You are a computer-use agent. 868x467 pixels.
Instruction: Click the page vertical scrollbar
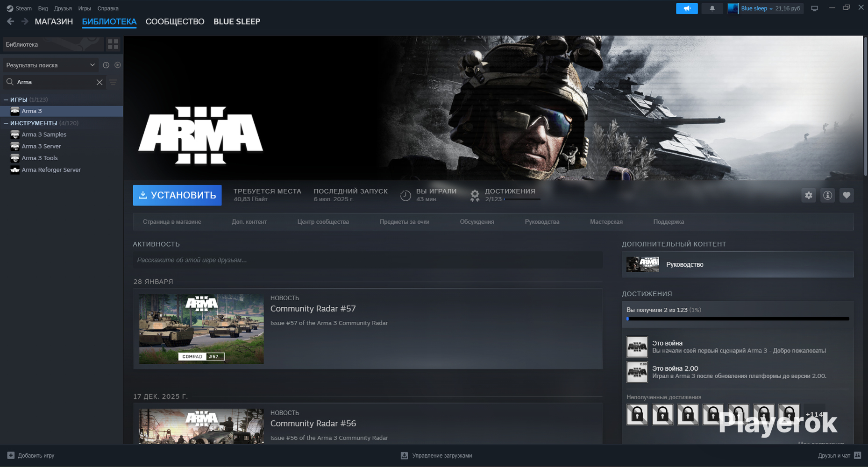(865, 106)
